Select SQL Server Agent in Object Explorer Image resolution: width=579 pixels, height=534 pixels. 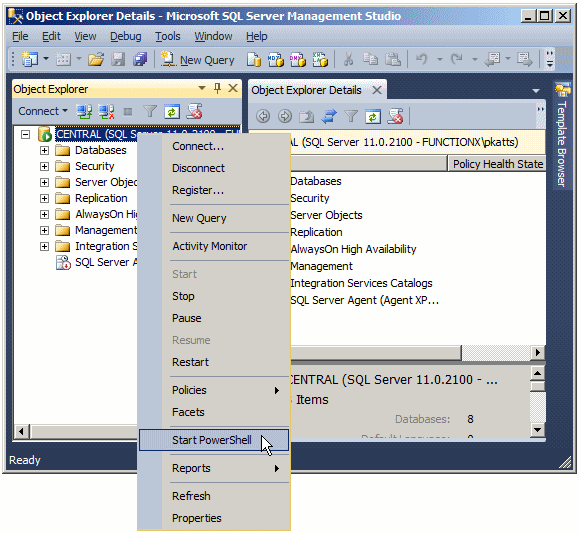click(x=106, y=263)
